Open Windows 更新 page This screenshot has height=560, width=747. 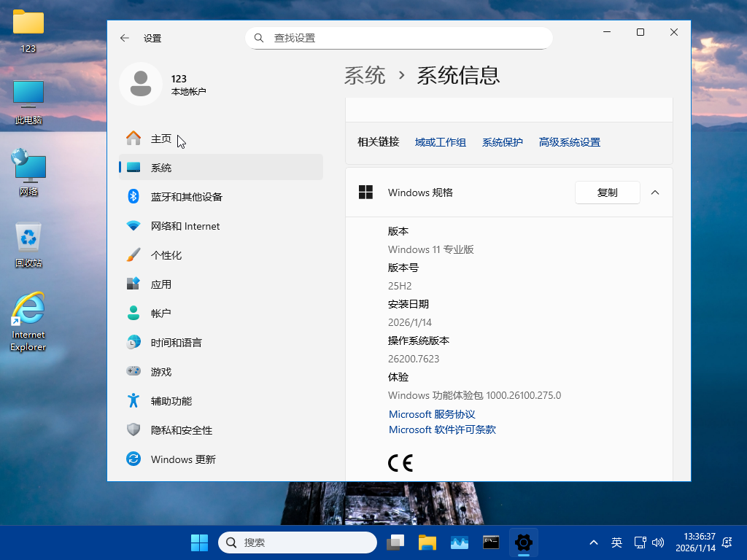tap(182, 459)
